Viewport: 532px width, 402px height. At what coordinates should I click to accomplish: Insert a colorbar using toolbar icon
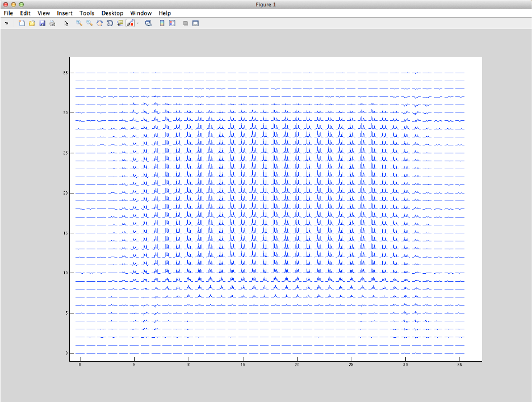162,23
